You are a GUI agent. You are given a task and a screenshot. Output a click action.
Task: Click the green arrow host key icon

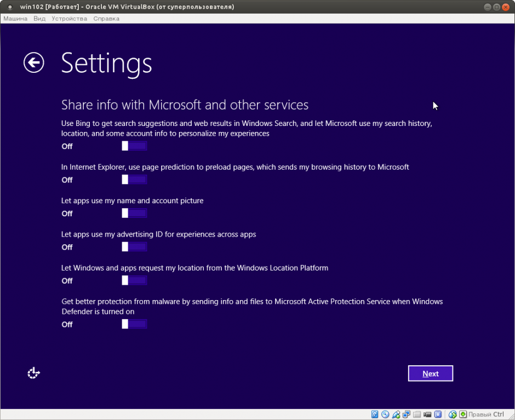(463, 415)
